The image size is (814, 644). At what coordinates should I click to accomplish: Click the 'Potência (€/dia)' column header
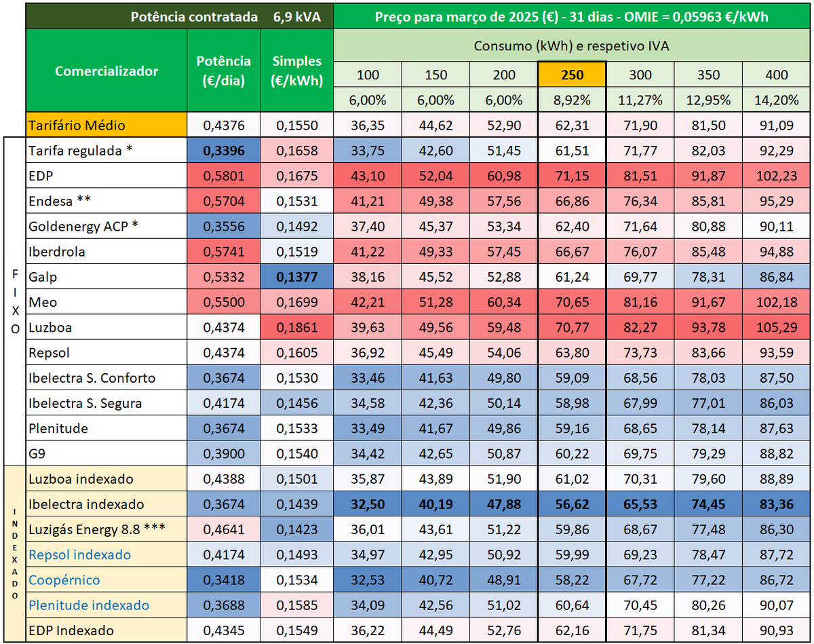coord(224,71)
